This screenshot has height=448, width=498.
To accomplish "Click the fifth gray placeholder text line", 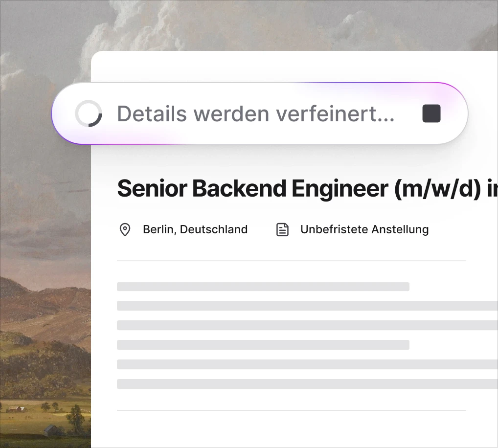I will coord(307,364).
